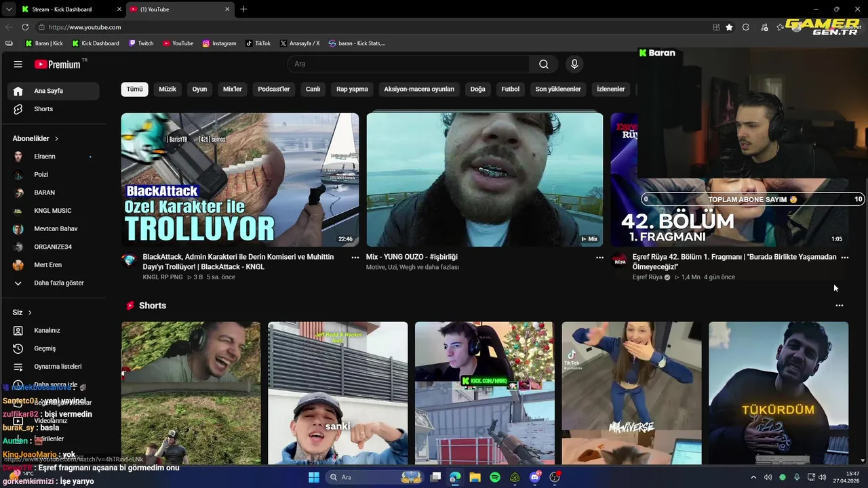Viewport: 868px width, 488px height.
Task: Close the Stream - Kick Dashboard tab
Action: coord(119,9)
